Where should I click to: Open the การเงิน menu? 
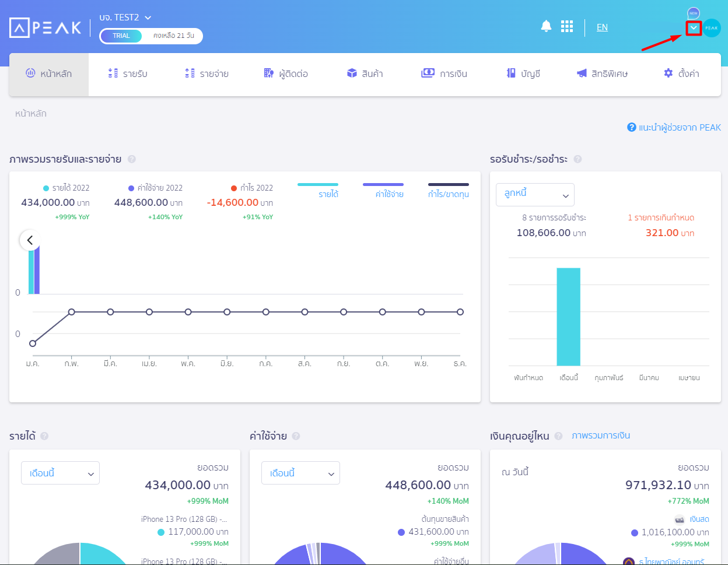[x=444, y=74]
